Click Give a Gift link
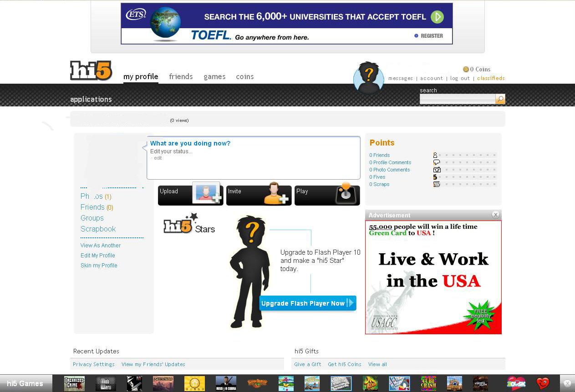575x392 pixels. (308, 364)
